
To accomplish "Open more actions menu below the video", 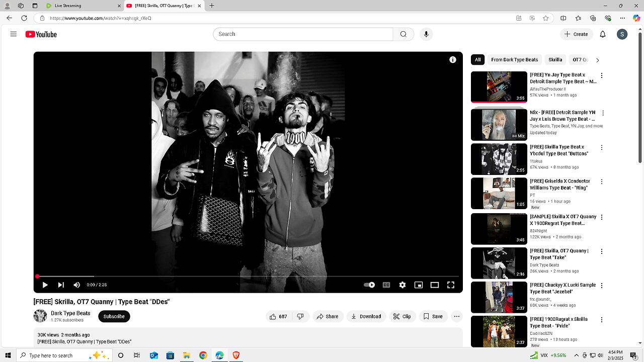I will click(x=457, y=317).
